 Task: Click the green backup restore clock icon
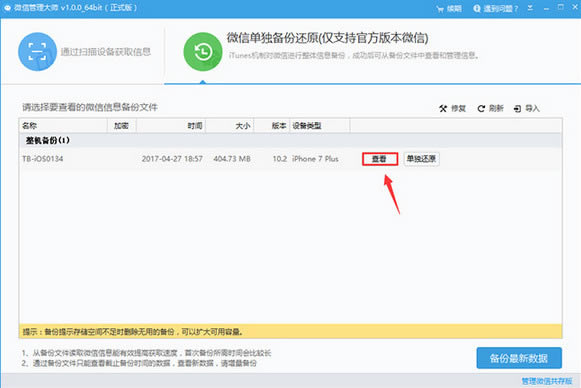(203, 52)
